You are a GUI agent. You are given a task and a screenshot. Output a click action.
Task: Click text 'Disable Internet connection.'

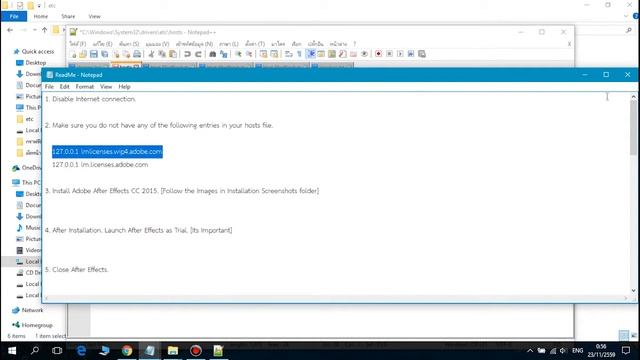94,99
